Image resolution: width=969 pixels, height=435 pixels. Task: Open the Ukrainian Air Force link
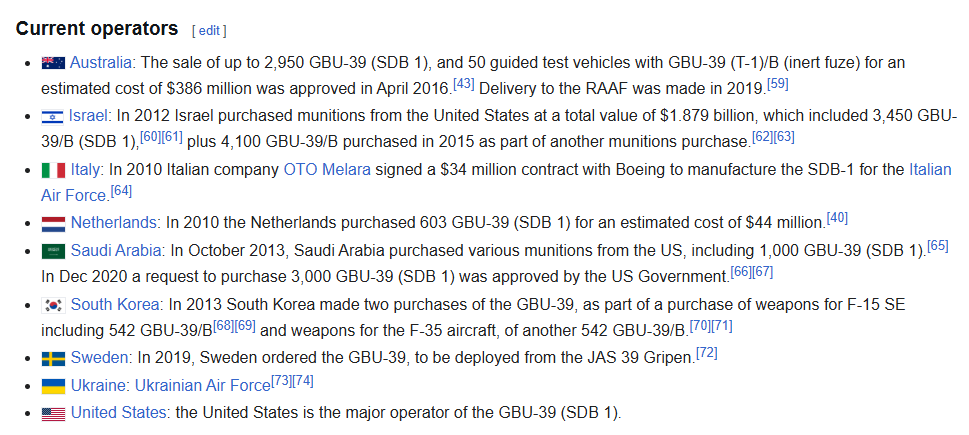(205, 385)
